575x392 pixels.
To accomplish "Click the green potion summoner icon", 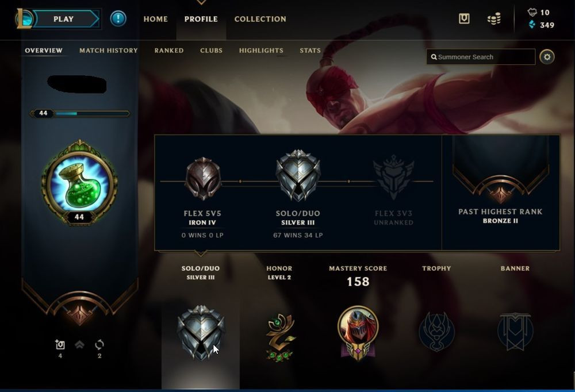I will [x=79, y=182].
